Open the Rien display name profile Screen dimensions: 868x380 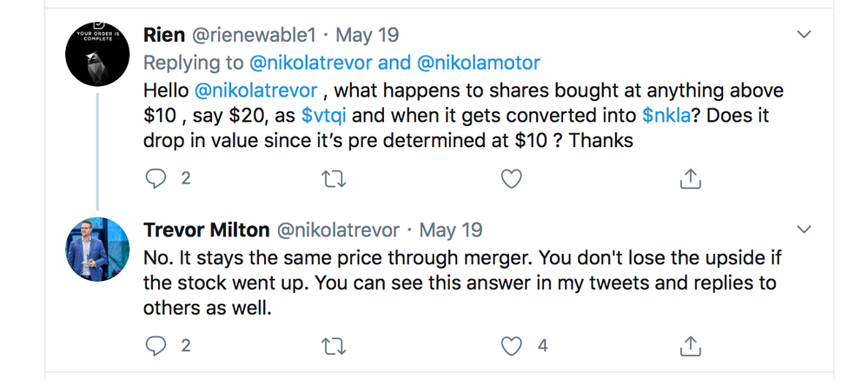(163, 36)
